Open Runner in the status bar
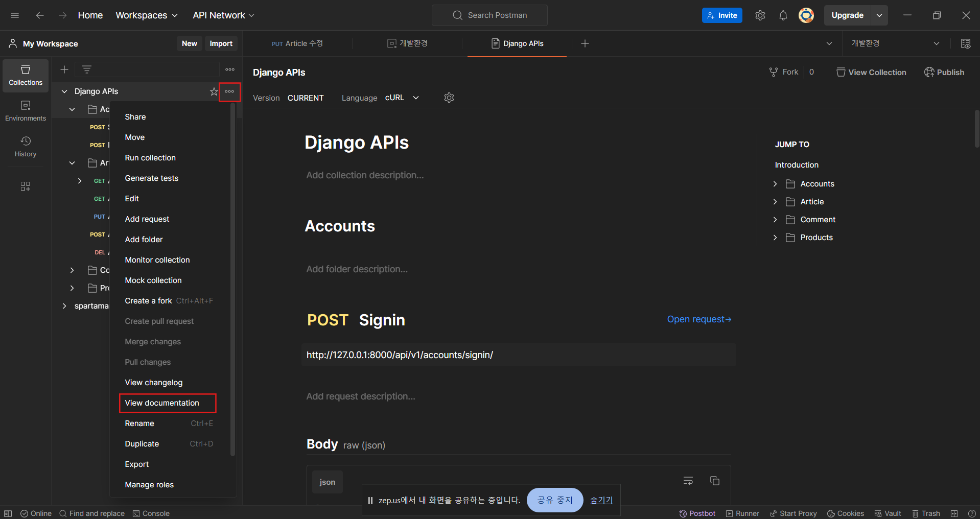Viewport: 980px width, 519px height. (x=742, y=513)
